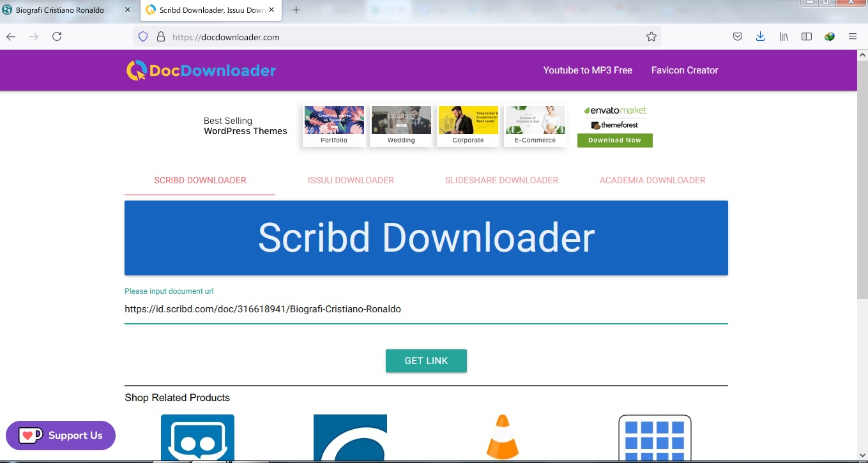Click Best Selling WordPress Themes text
This screenshot has width=868, height=463.
pyautogui.click(x=245, y=126)
